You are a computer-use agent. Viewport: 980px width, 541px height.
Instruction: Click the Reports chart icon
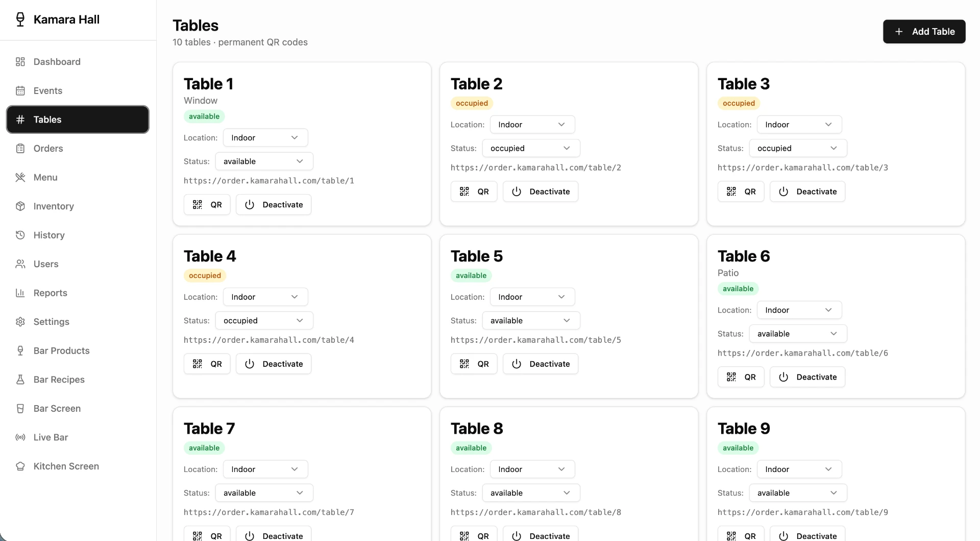[x=20, y=293]
